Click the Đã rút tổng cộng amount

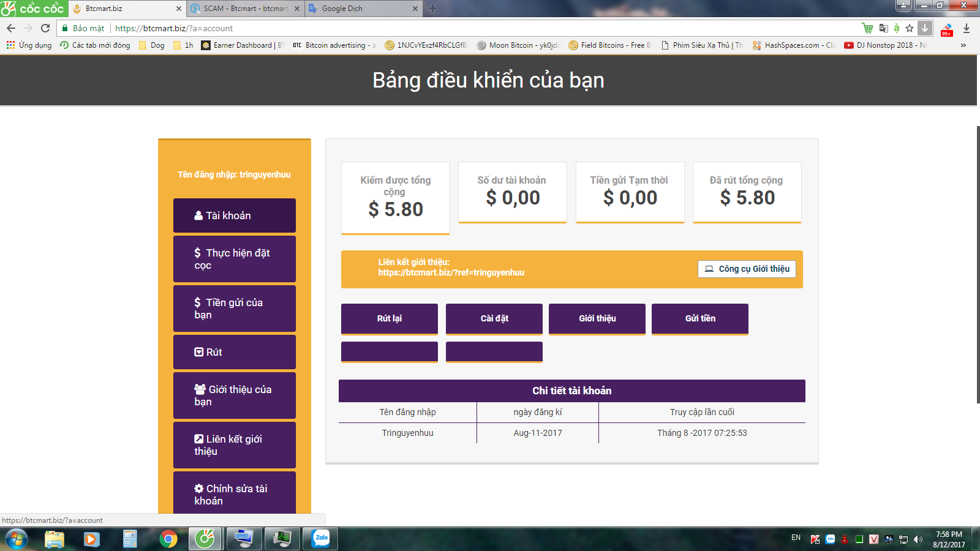747,198
